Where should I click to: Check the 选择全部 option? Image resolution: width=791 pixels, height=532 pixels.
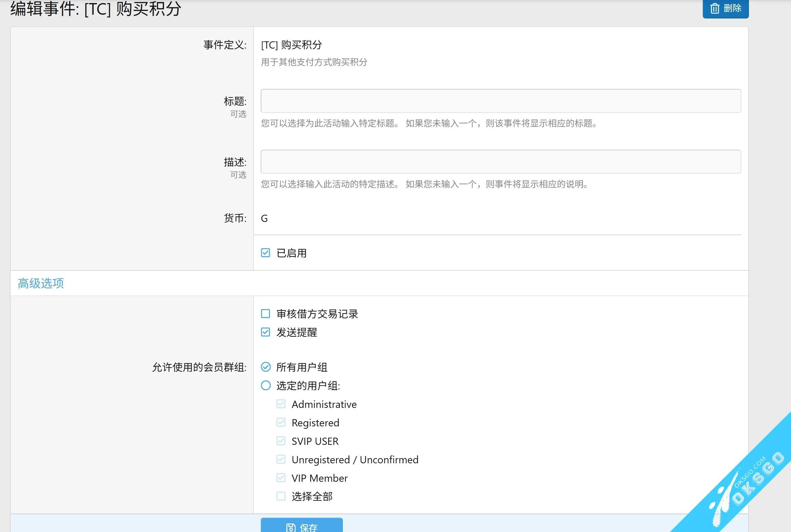(x=281, y=496)
